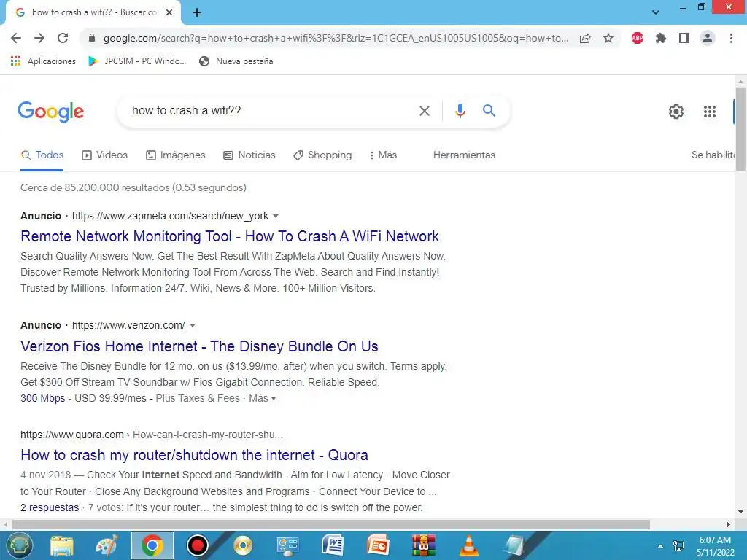This screenshot has width=747, height=560.
Task: Share this page using the address bar icon
Action: pyautogui.click(x=585, y=38)
